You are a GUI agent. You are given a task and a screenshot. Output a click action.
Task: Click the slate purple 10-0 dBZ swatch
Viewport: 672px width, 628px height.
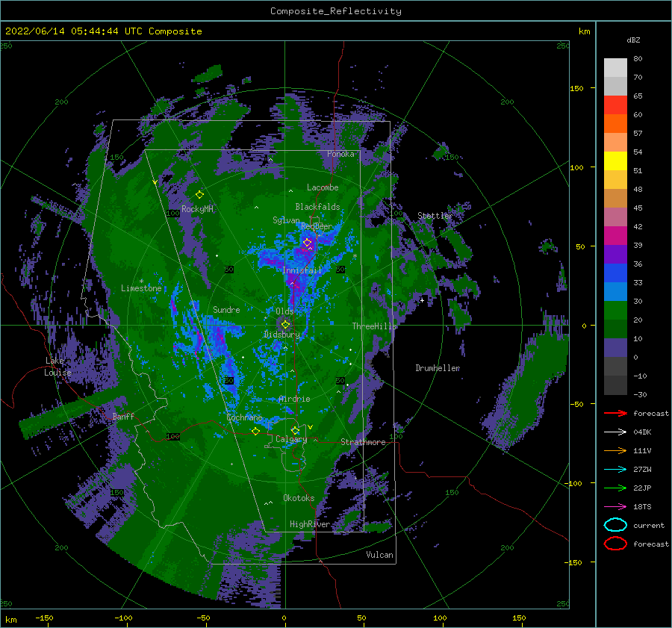(615, 348)
